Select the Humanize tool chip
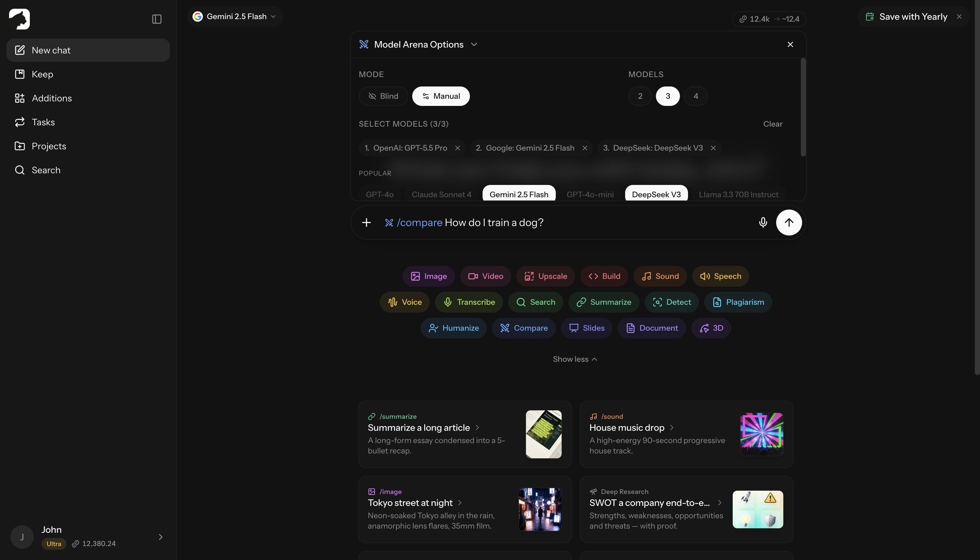Screen dimensions: 980x560 453,328
